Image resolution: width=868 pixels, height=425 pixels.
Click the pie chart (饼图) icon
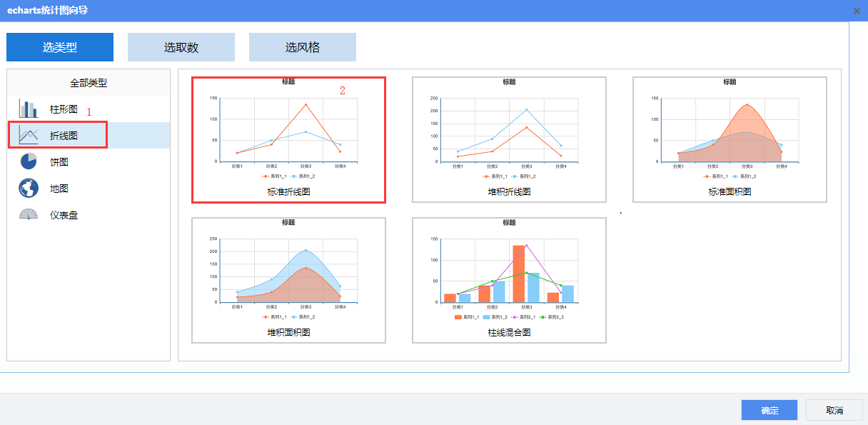coord(29,162)
